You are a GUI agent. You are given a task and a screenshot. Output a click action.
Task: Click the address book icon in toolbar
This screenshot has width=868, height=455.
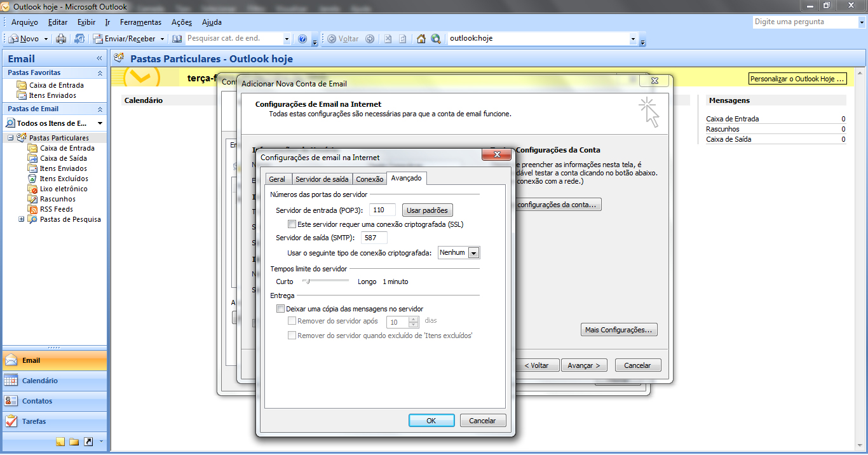(x=177, y=39)
